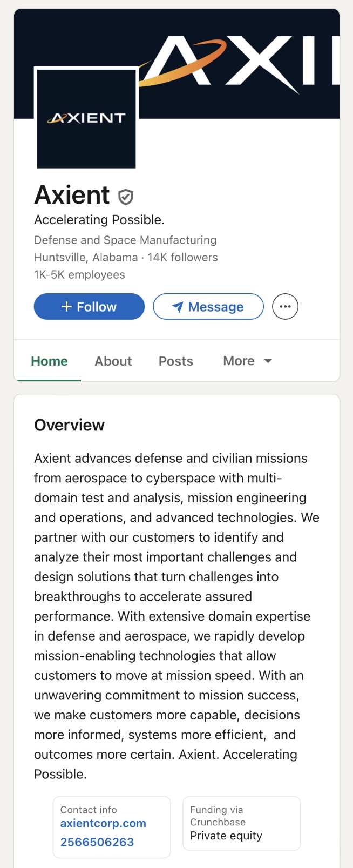Click the Overview section heading
The width and height of the screenshot is (353, 868).
(x=69, y=426)
